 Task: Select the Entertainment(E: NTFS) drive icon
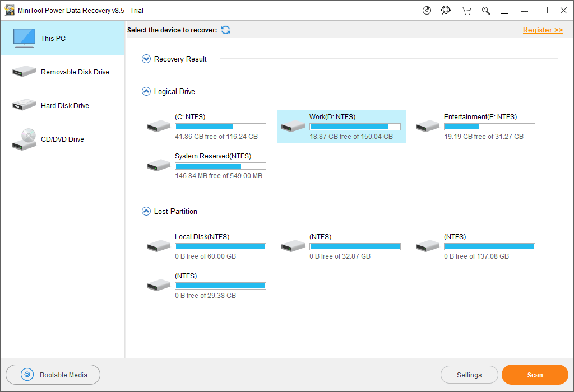[428, 126]
